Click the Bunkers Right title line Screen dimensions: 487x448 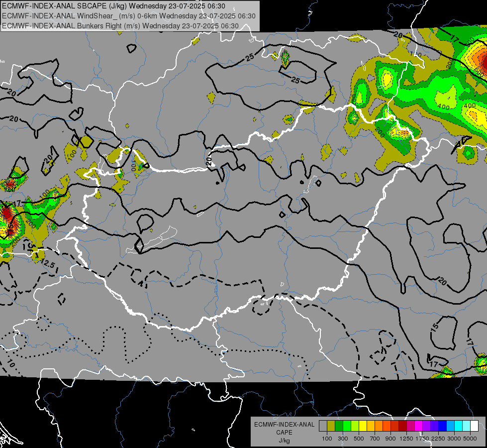[120, 26]
